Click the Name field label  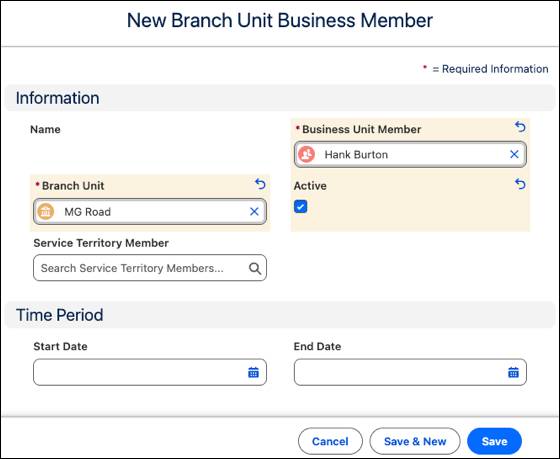click(45, 129)
